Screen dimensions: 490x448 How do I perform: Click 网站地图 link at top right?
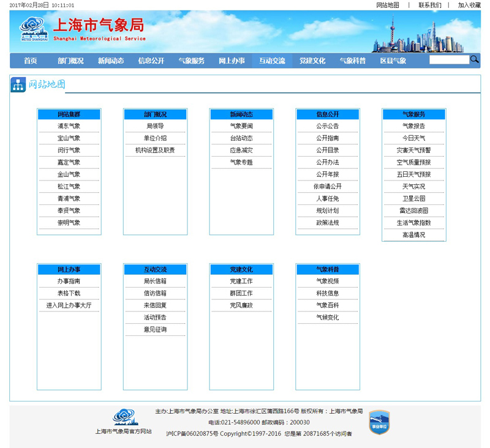coord(388,5)
